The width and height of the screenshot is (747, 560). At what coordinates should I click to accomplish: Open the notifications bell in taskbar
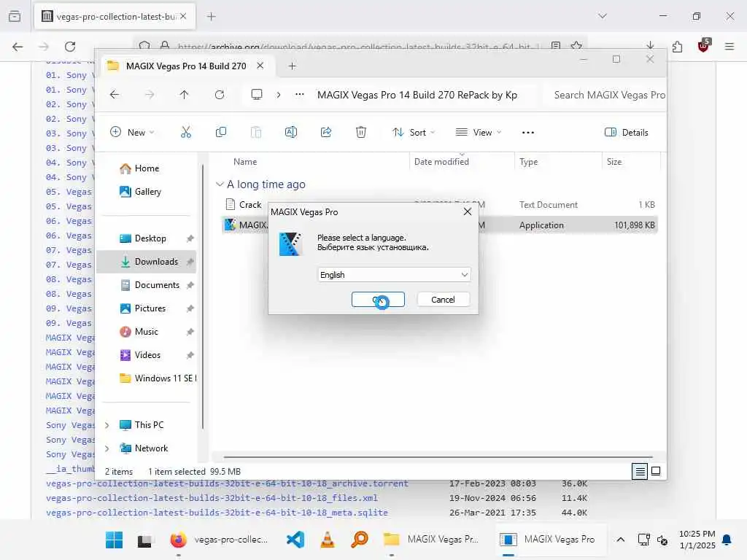point(727,540)
